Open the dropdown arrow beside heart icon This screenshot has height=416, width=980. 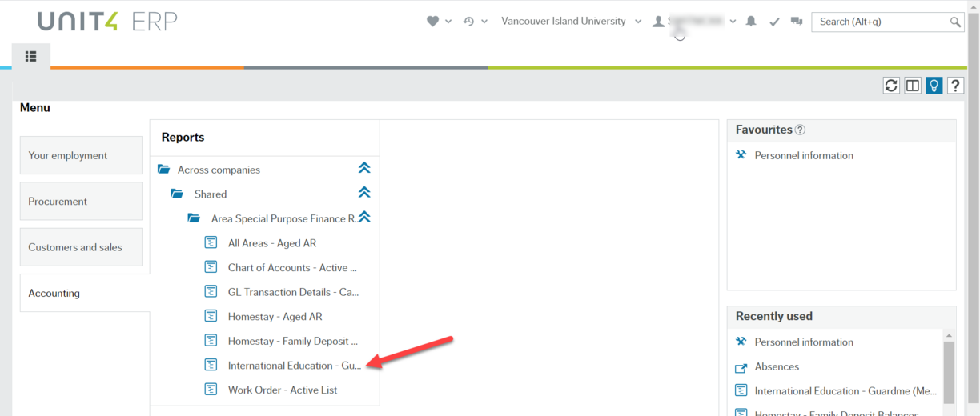[x=448, y=22]
